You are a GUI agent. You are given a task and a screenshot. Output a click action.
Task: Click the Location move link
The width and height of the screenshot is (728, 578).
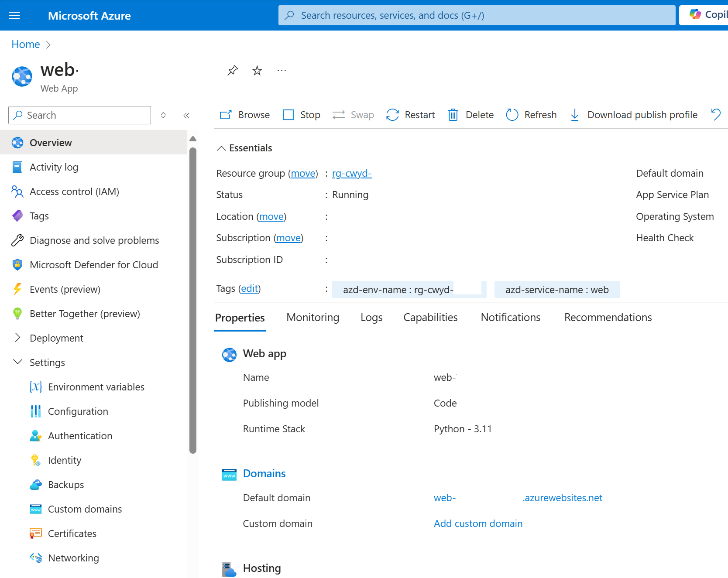[271, 217]
